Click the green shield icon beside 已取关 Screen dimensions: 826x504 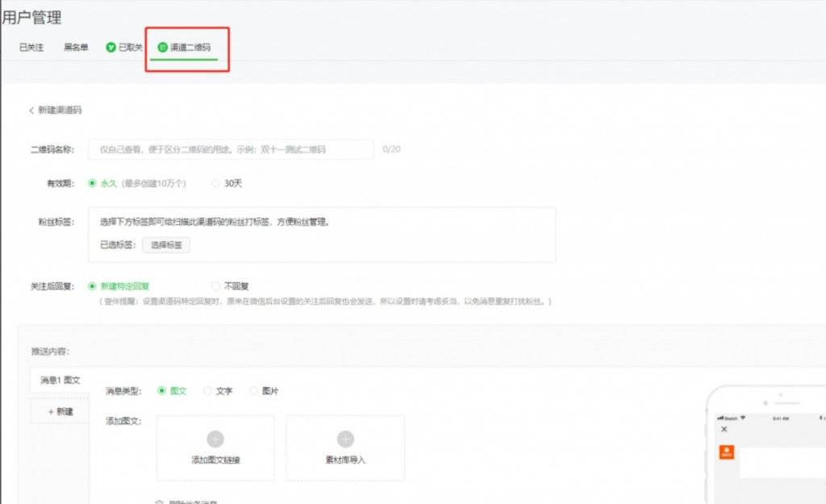pyautogui.click(x=111, y=48)
